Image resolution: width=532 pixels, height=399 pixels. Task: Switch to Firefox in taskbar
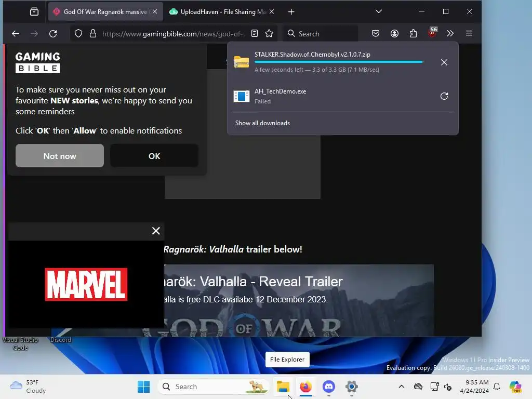point(306,387)
